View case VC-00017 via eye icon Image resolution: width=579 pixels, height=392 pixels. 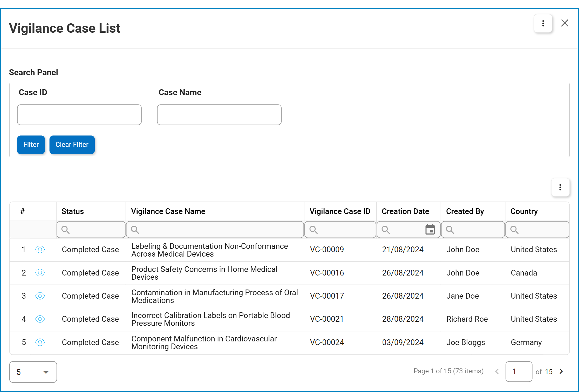coord(40,296)
